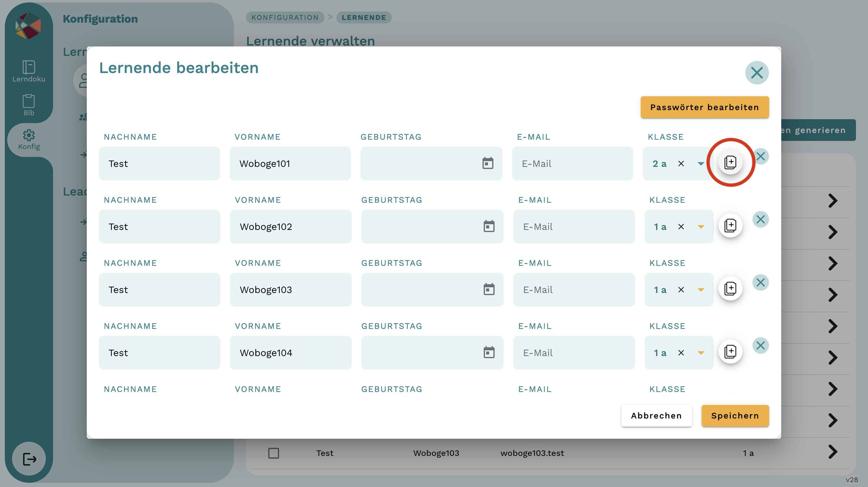
Task: Open Passwörter bearbeiten
Action: coord(704,107)
